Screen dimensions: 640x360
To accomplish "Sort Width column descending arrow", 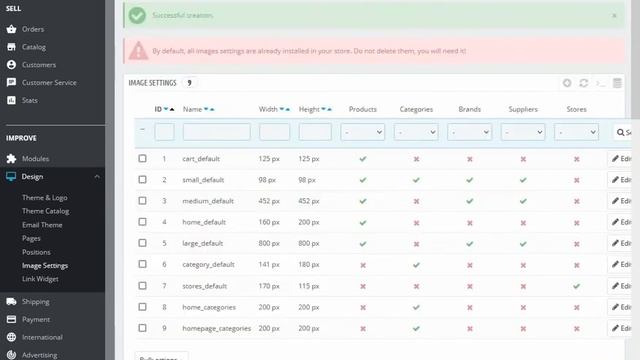I will pyautogui.click(x=282, y=109).
